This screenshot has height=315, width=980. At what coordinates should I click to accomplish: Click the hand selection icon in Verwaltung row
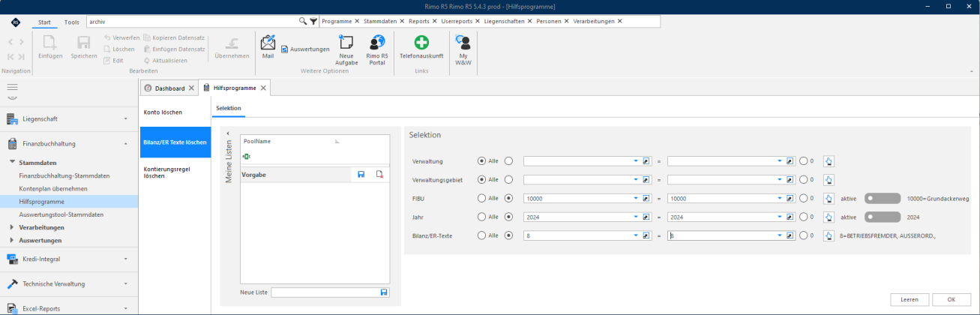tap(829, 160)
